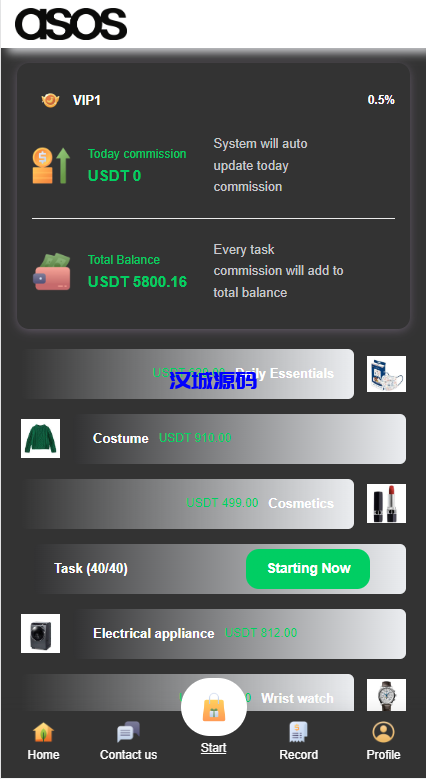
Task: Click the Task (40/40) progress text
Action: click(91, 568)
